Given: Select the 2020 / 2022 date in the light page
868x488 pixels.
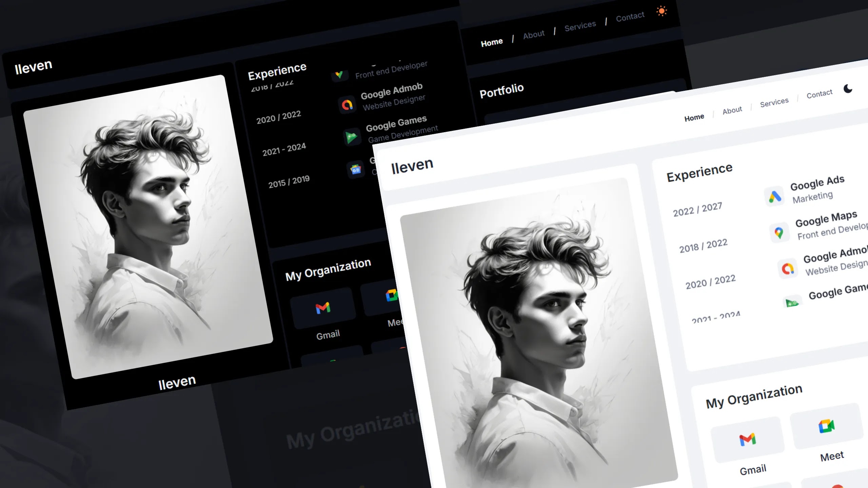Looking at the screenshot, I should pos(710,282).
